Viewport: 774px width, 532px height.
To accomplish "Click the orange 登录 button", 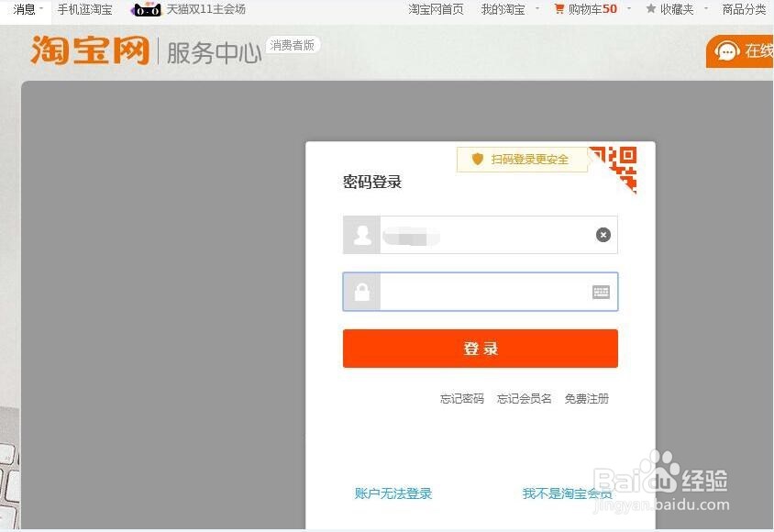I will (x=481, y=349).
